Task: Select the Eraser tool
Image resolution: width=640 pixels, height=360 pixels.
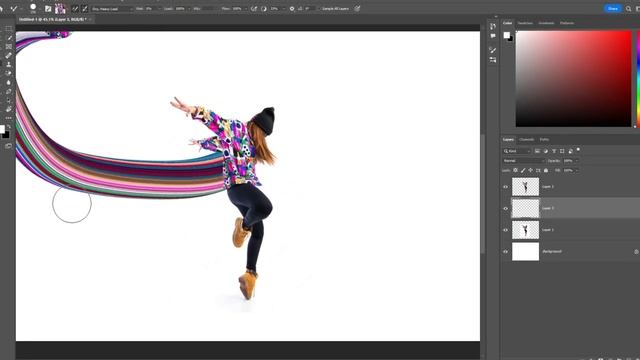Action: point(9,73)
